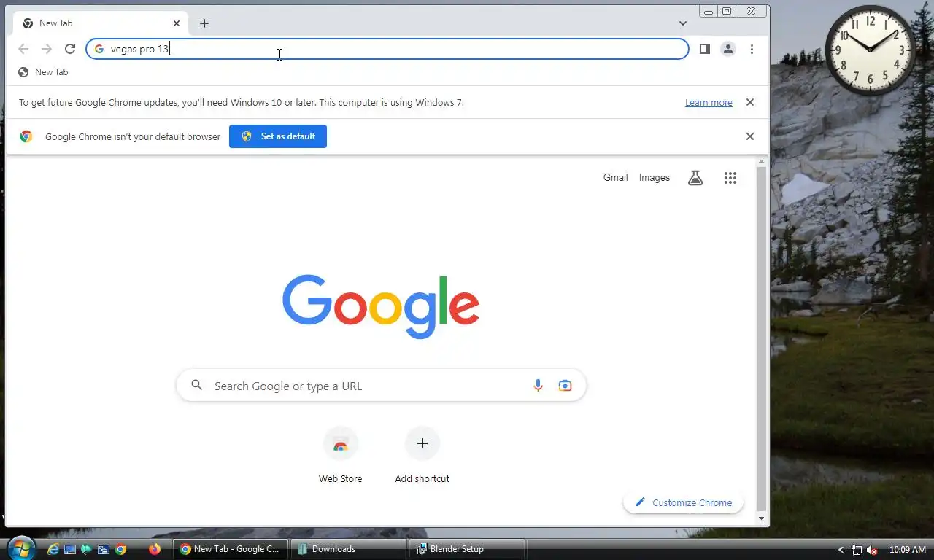Image resolution: width=934 pixels, height=560 pixels.
Task: Search by image with camera icon
Action: (565, 386)
